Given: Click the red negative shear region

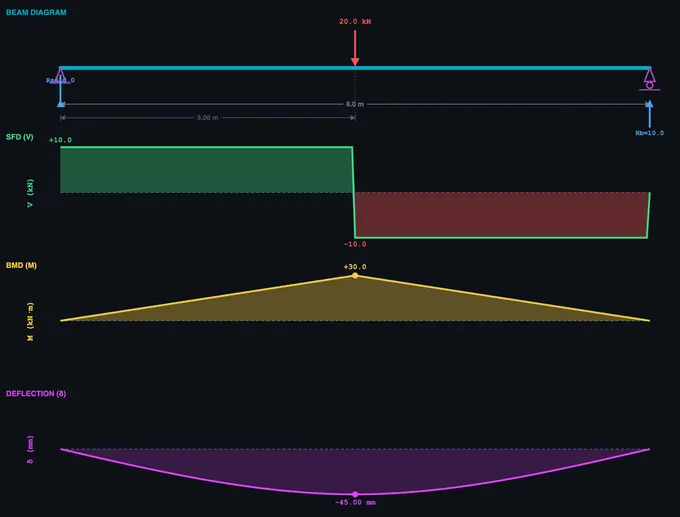Looking at the screenshot, I should (502, 215).
